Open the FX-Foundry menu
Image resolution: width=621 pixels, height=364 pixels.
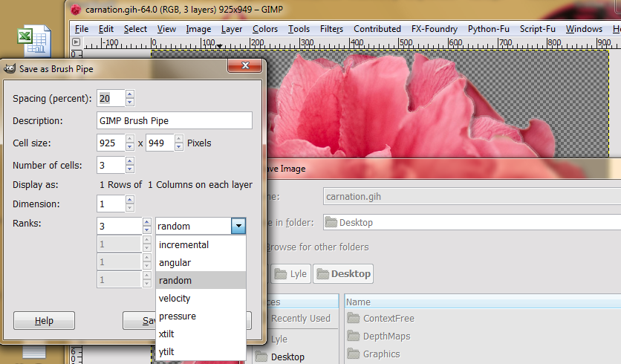tap(434, 29)
